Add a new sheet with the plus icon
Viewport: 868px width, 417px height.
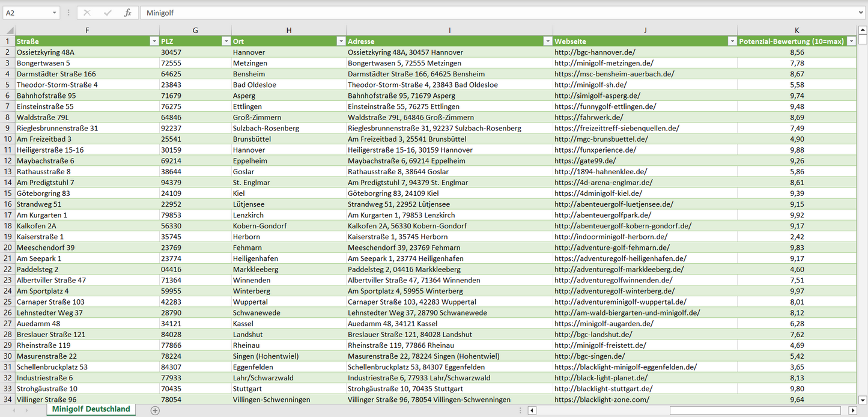pyautogui.click(x=155, y=410)
